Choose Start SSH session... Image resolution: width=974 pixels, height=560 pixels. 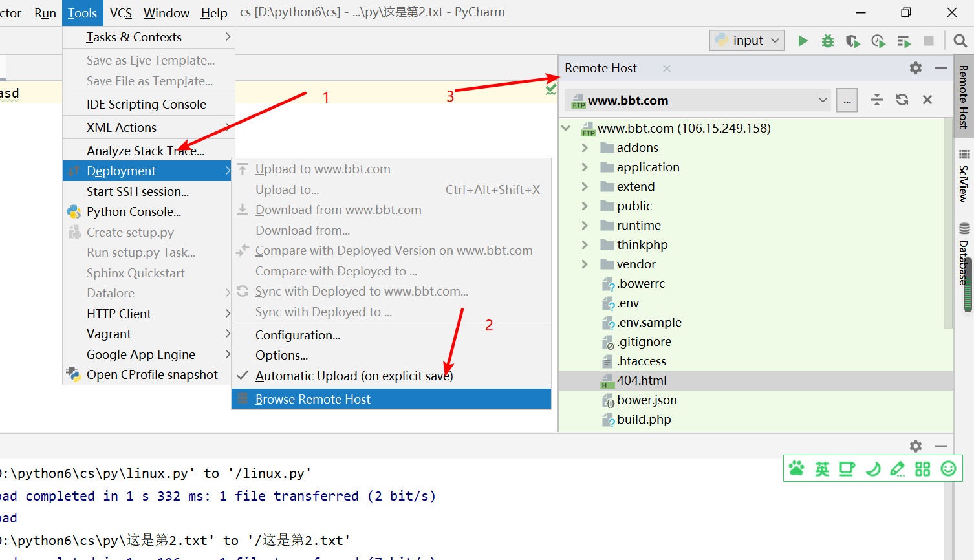pyautogui.click(x=148, y=191)
